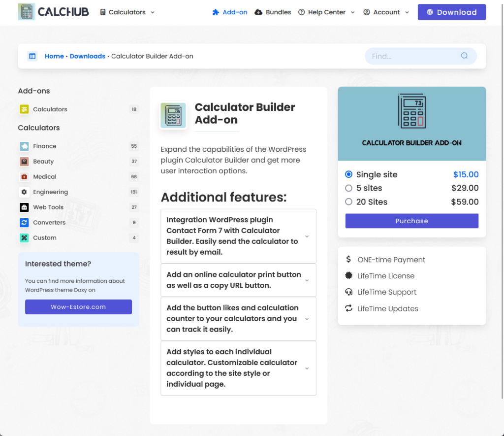Viewport: 504px width, 436px height.
Task: Click the breadcrumb layout icon
Action: [32, 56]
